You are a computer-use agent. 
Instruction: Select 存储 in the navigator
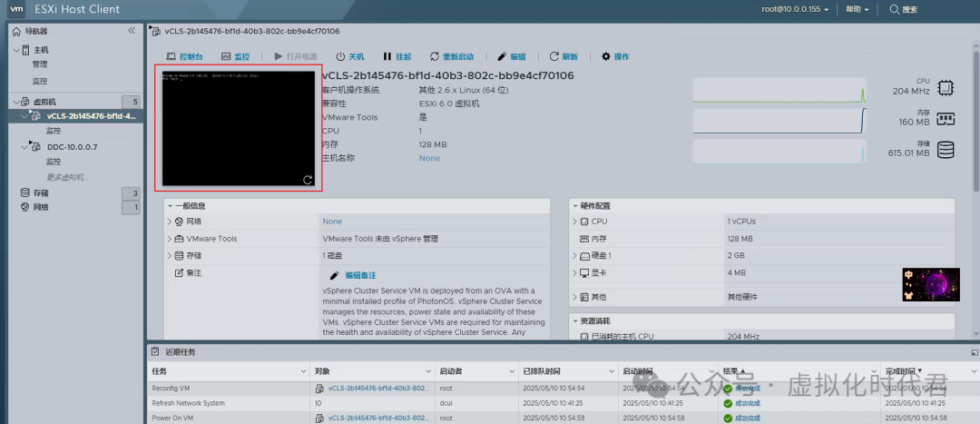tap(41, 193)
